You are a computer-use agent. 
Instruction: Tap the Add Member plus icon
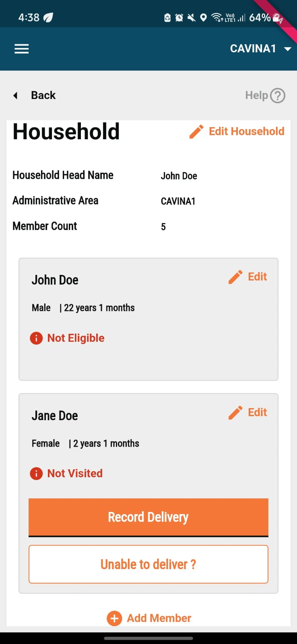tap(114, 618)
